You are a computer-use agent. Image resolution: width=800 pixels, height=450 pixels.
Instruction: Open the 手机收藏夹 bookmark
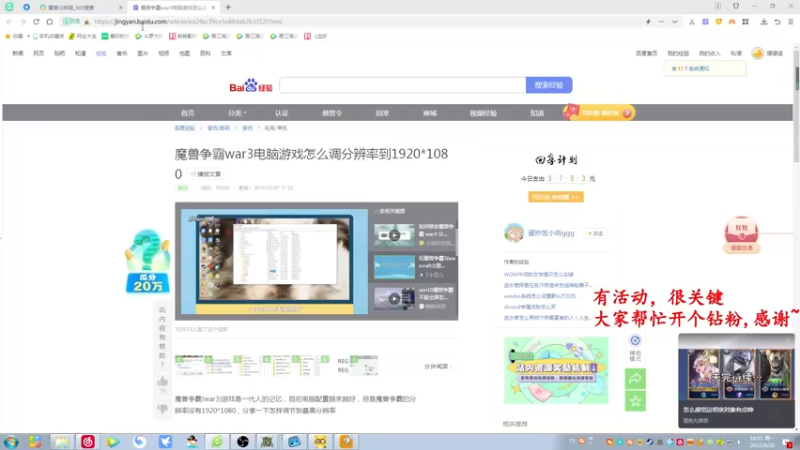tap(48, 36)
